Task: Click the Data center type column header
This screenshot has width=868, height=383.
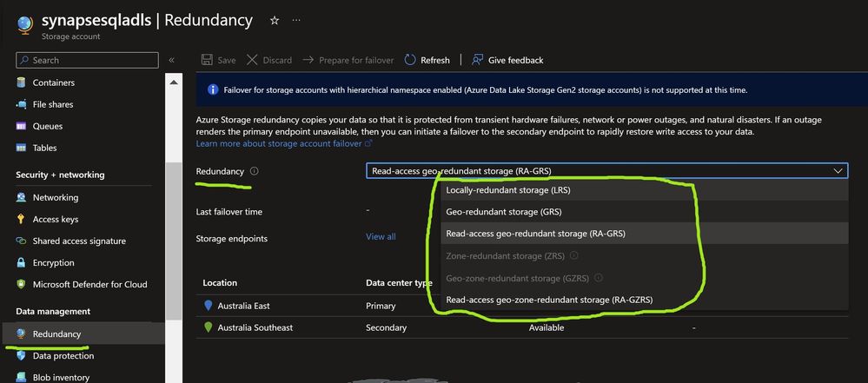Action: coord(399,283)
